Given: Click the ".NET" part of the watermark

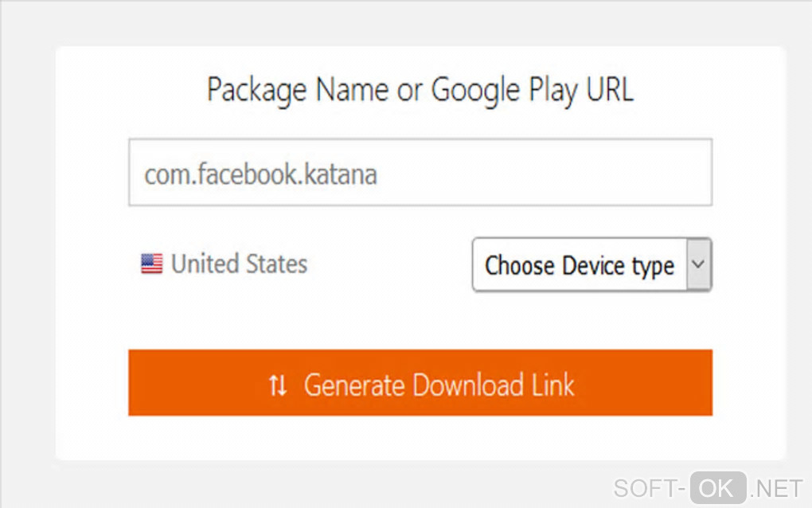Looking at the screenshot, I should coord(777,487).
